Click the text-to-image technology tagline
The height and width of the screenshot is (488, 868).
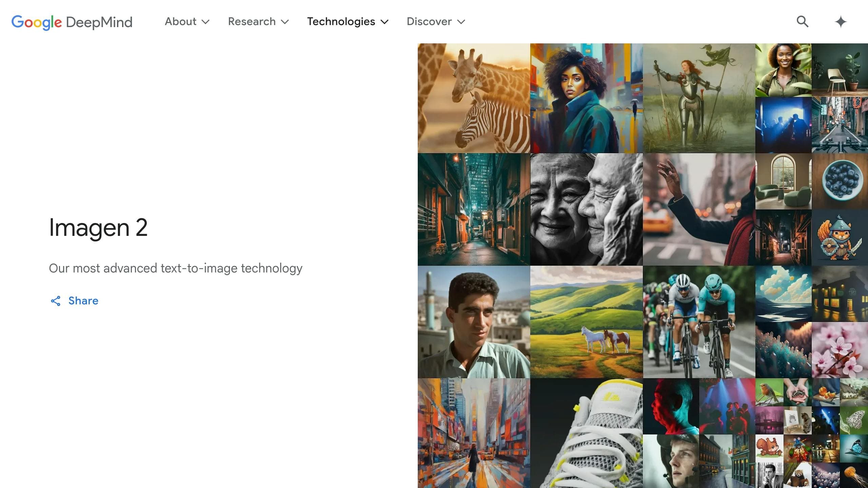[x=176, y=268]
